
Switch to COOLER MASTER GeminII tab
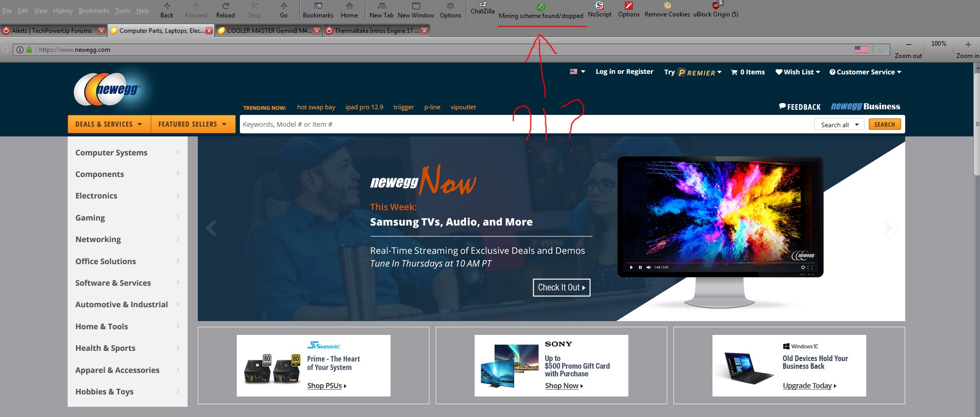click(x=269, y=31)
